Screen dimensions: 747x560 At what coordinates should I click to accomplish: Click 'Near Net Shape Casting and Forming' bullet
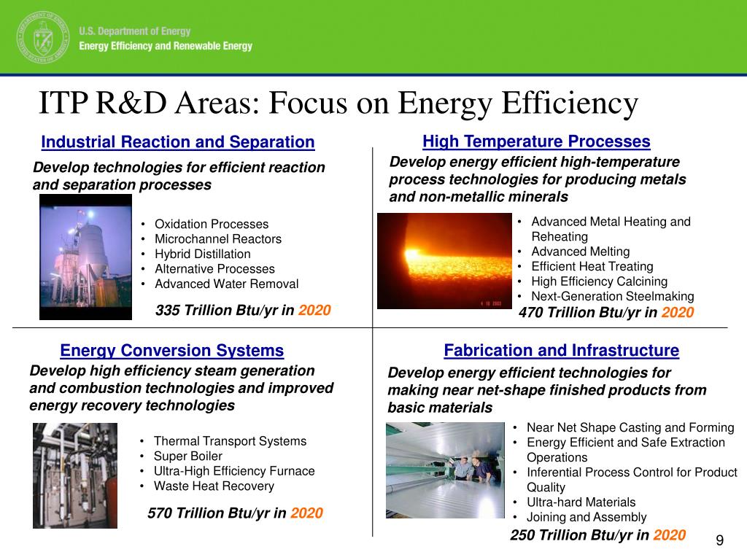pyautogui.click(x=630, y=427)
